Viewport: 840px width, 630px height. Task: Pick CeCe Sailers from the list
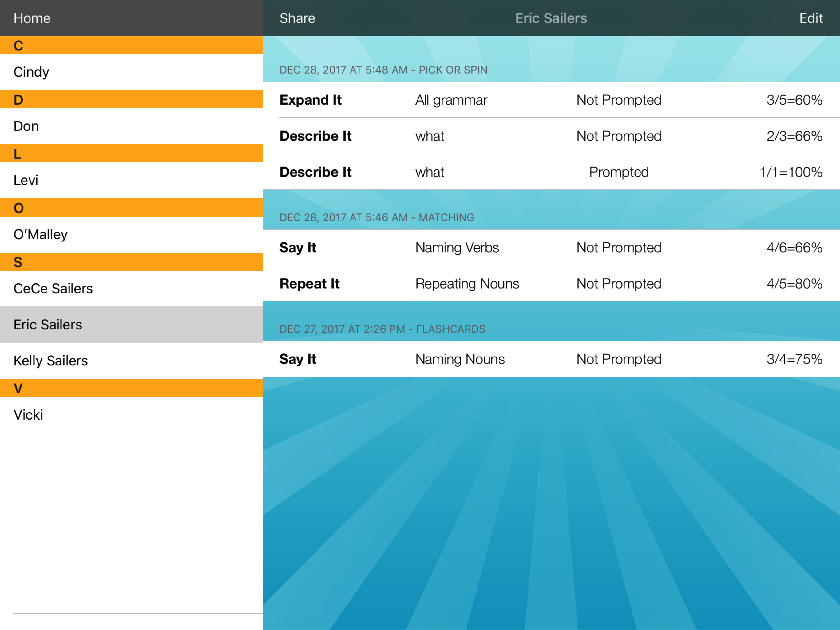[131, 289]
